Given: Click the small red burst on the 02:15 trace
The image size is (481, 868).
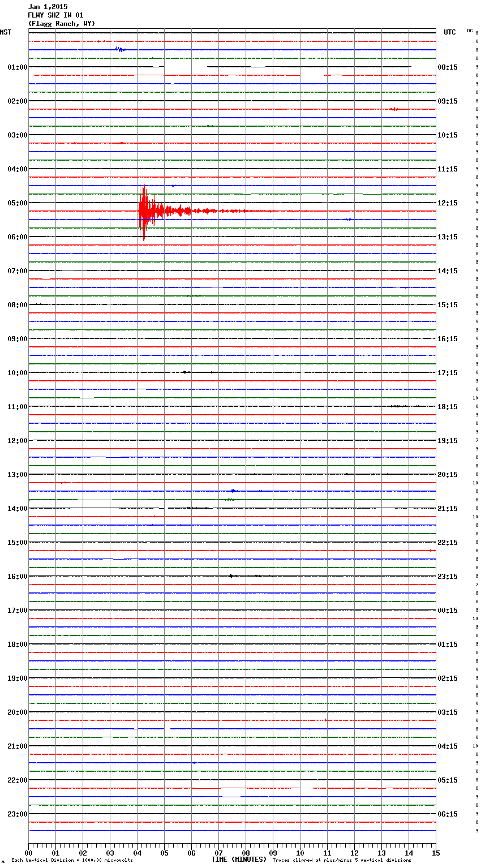Looking at the screenshot, I should [394, 109].
